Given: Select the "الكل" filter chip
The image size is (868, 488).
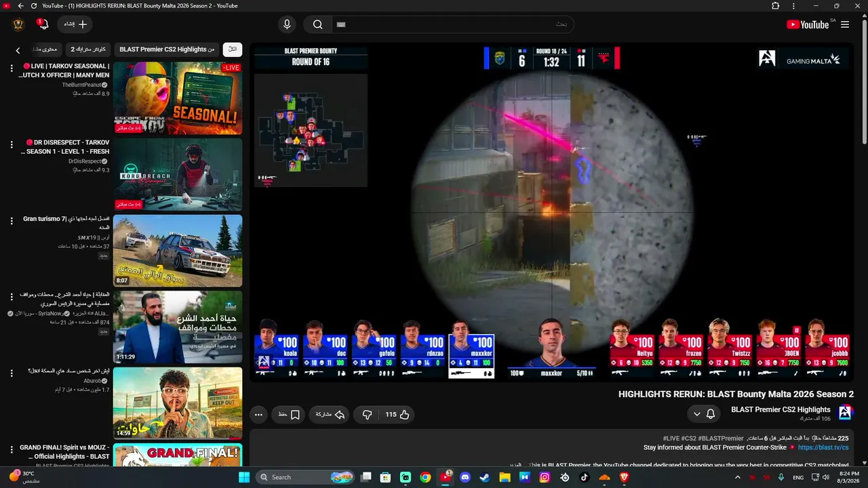Looking at the screenshot, I should 233,49.
